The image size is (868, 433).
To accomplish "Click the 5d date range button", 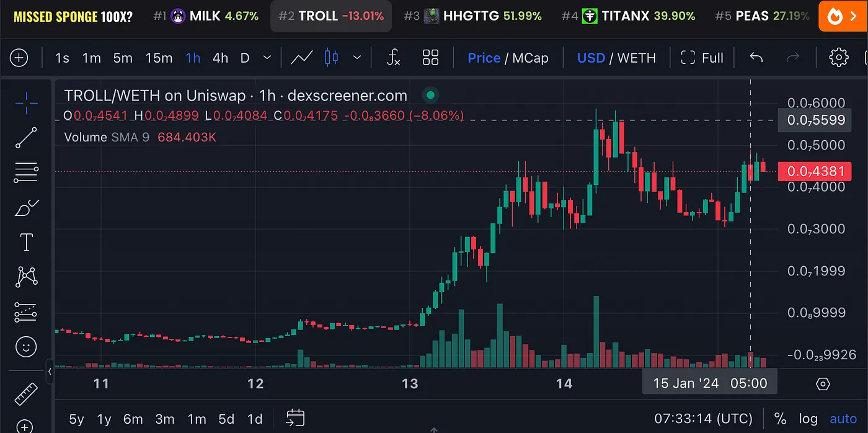I will click(x=226, y=419).
